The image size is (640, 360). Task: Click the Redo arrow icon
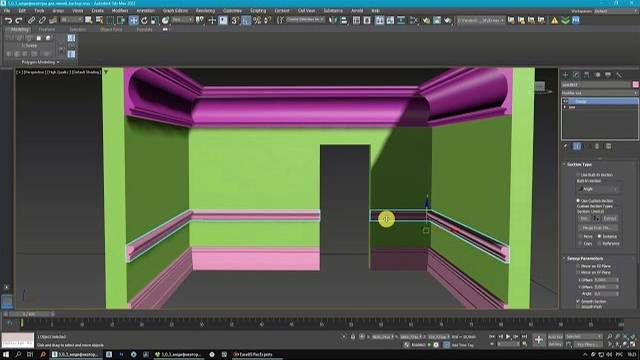(x=19, y=20)
